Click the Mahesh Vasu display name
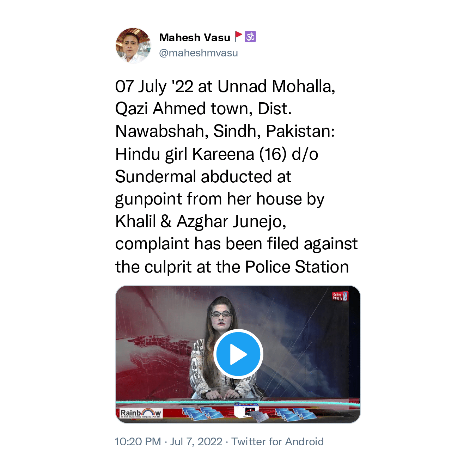The image size is (476, 476). [195, 37]
